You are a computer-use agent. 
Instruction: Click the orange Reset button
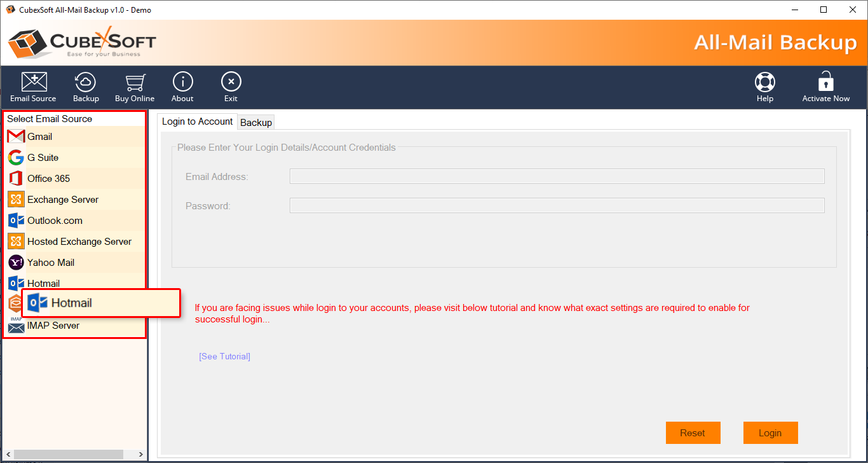click(x=693, y=433)
